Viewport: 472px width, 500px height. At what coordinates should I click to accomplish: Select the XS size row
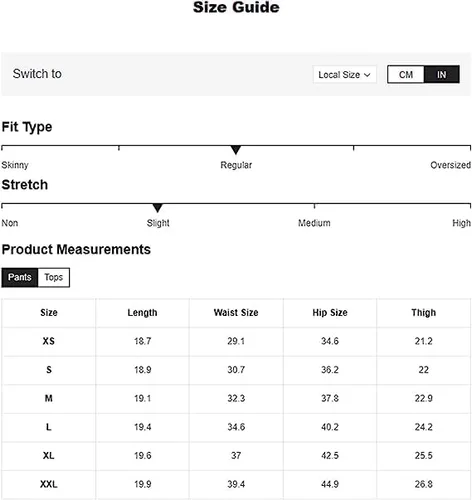236,341
